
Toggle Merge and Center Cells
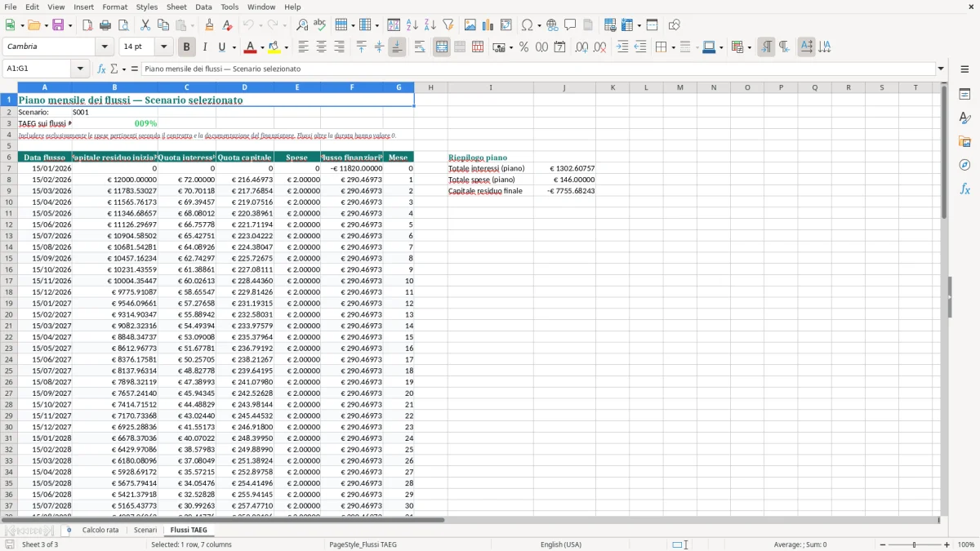pos(442,47)
